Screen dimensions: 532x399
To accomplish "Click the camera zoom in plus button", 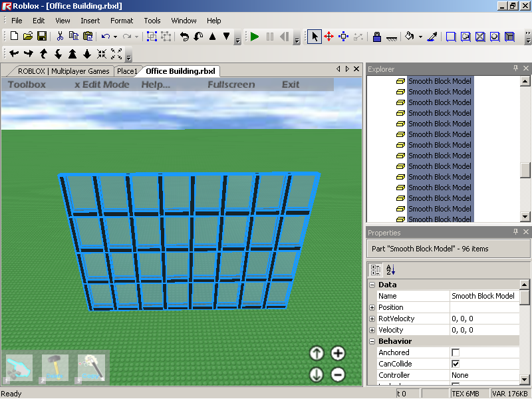I will (x=338, y=353).
